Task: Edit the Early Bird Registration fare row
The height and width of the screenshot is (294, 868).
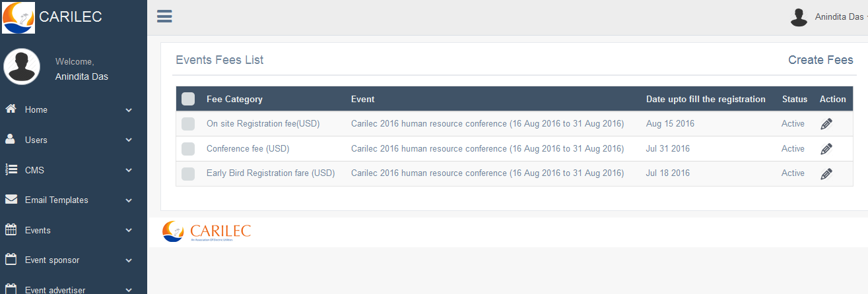Action: (826, 174)
